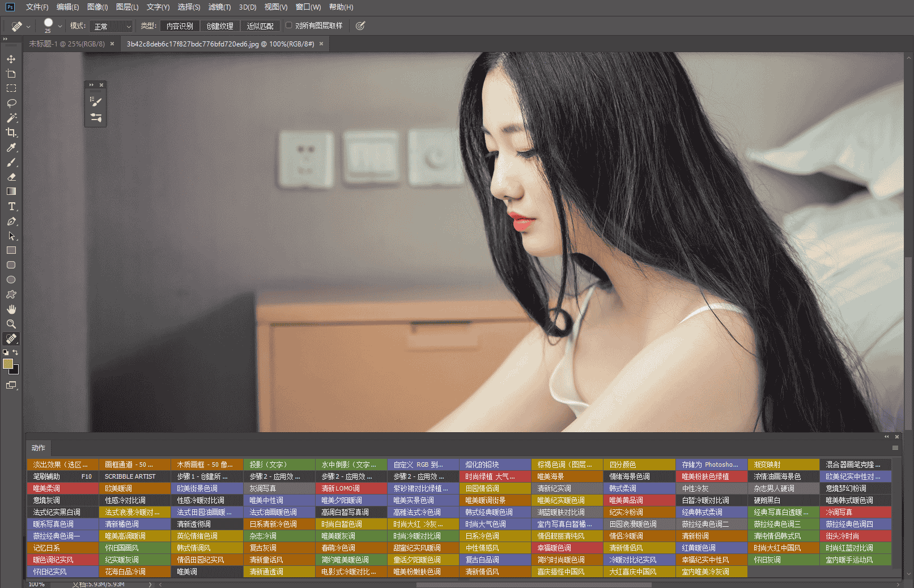Run the 渐变映射 action

pos(784,465)
